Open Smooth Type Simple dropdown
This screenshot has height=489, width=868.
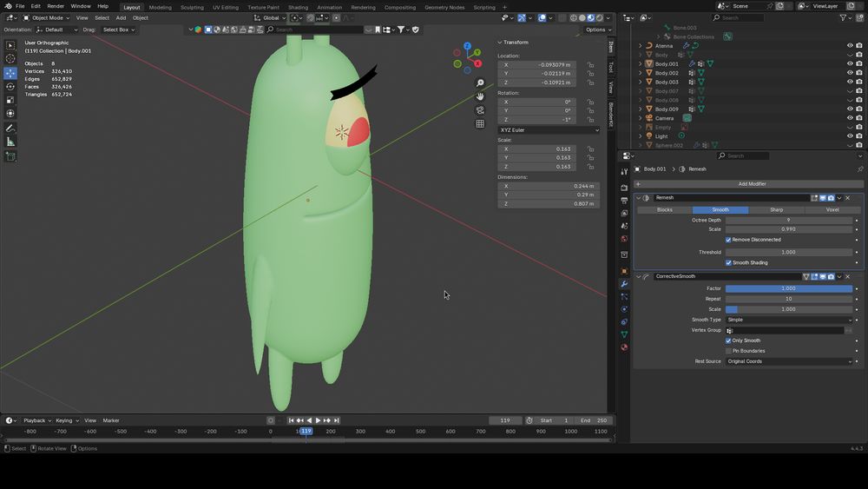(789, 320)
